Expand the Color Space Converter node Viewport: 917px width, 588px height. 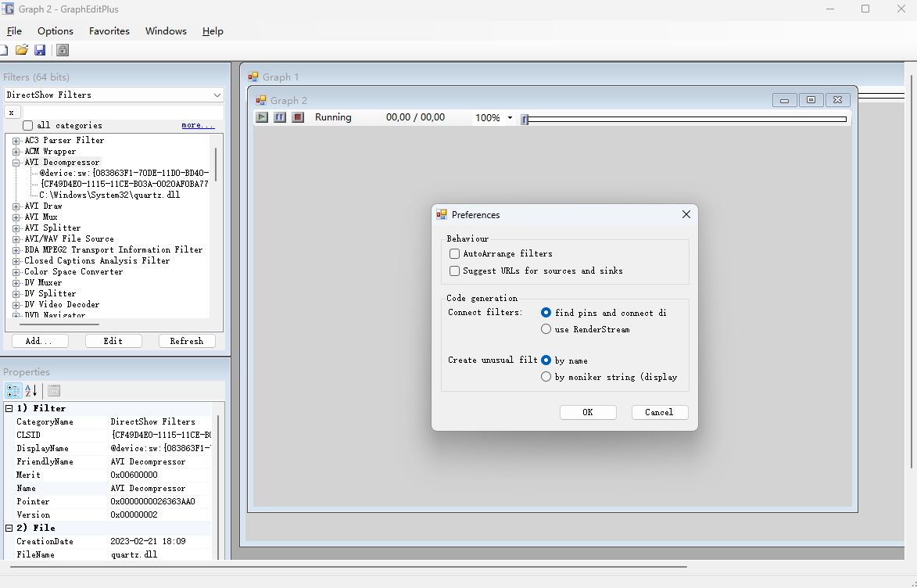coord(16,272)
